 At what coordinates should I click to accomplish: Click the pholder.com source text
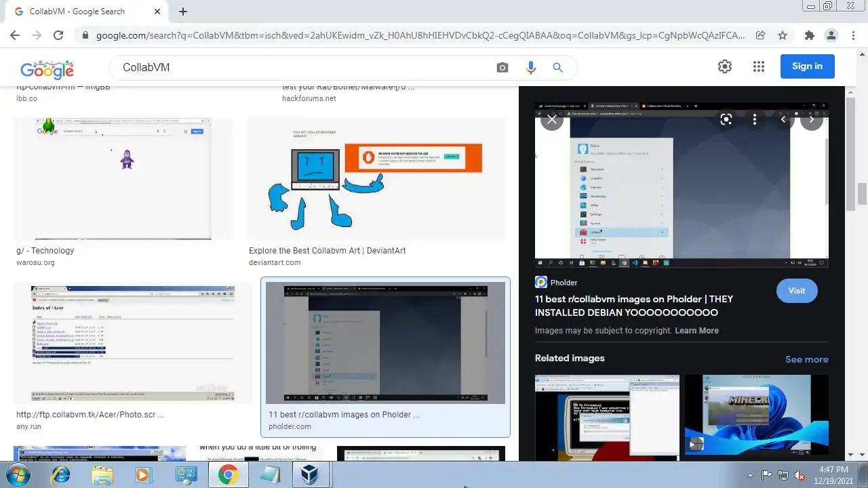(x=290, y=426)
